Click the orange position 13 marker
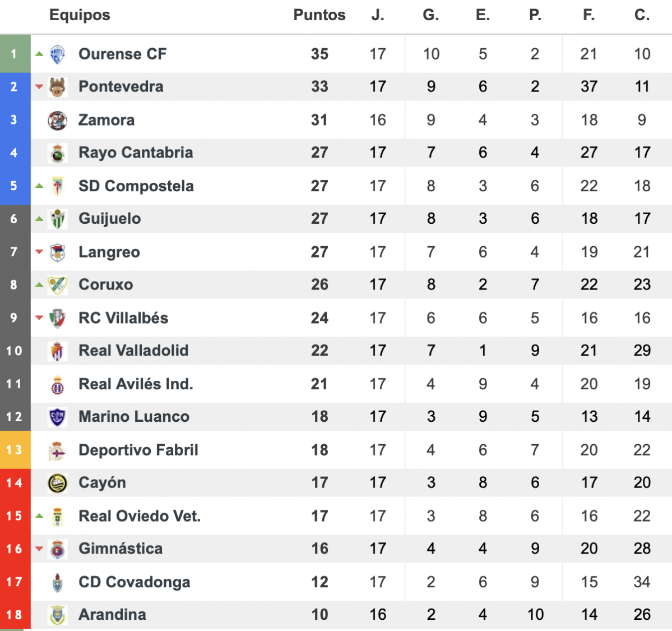 [15, 450]
